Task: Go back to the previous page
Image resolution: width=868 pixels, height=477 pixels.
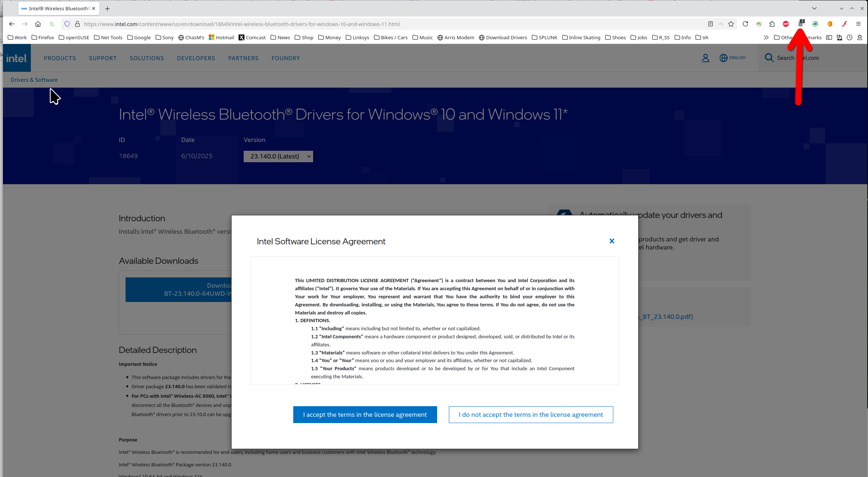Action: (x=12, y=24)
